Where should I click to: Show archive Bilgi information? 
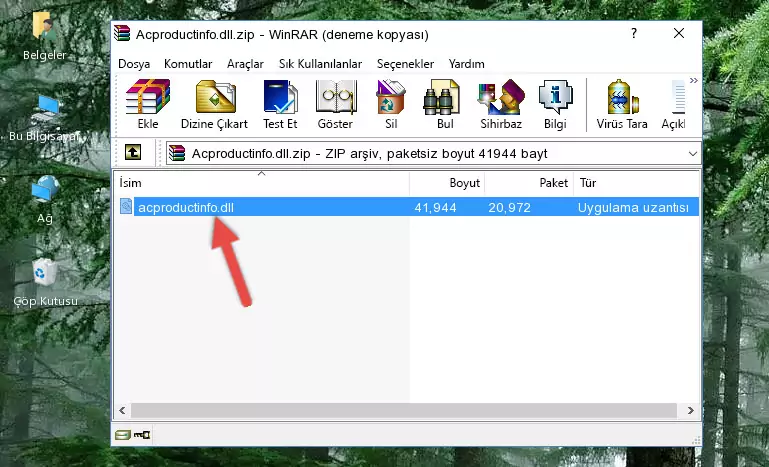(x=555, y=104)
